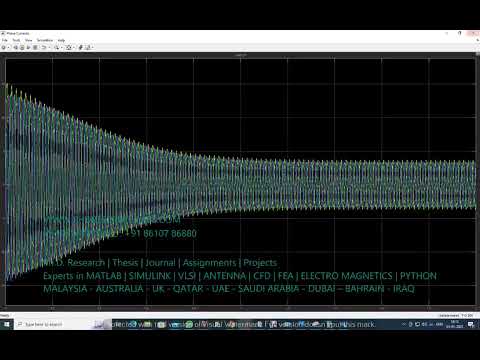Open the Help menu
Screen dimensions: 480x360
pos(61,40)
